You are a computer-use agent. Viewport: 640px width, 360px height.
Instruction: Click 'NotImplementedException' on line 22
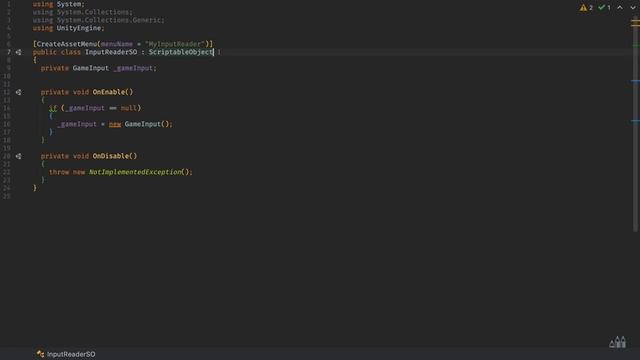135,172
